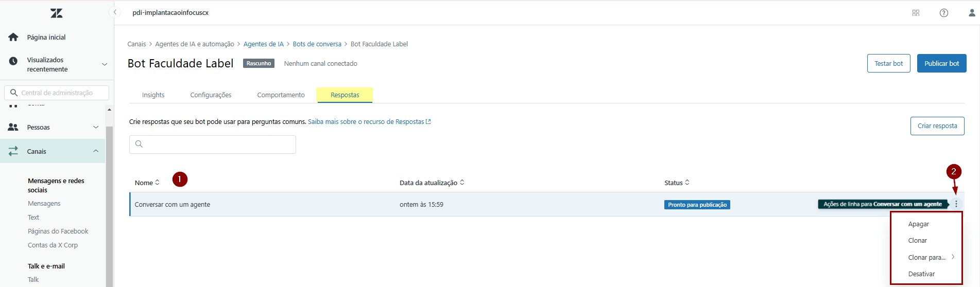This screenshot has width=980, height=287.
Task: Open the user profile icon
Action: (972, 13)
